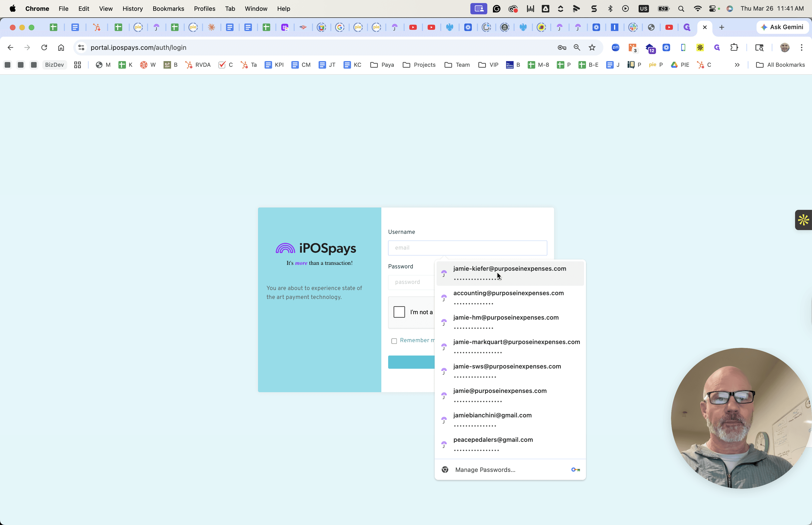This screenshot has height=525, width=812.
Task: Open the KPI bookmark
Action: click(274, 65)
